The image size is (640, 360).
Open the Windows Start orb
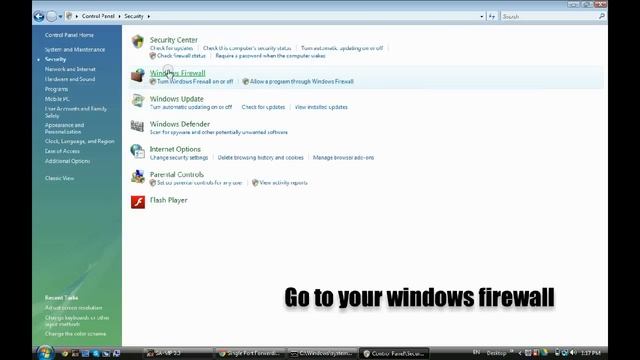45,352
